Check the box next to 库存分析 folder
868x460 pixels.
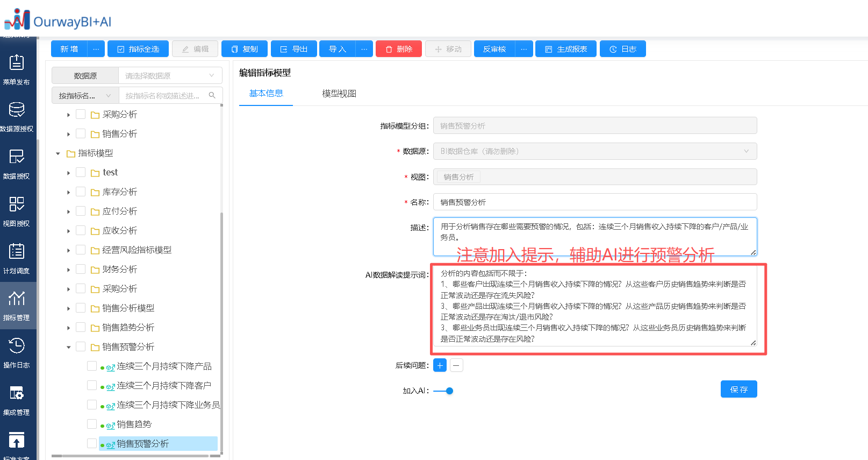81,192
